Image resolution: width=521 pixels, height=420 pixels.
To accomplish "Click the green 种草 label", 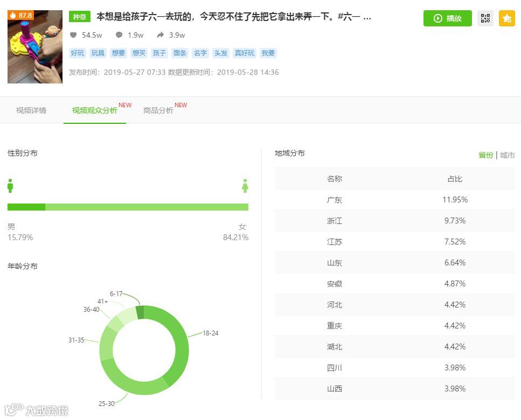I will [x=80, y=17].
